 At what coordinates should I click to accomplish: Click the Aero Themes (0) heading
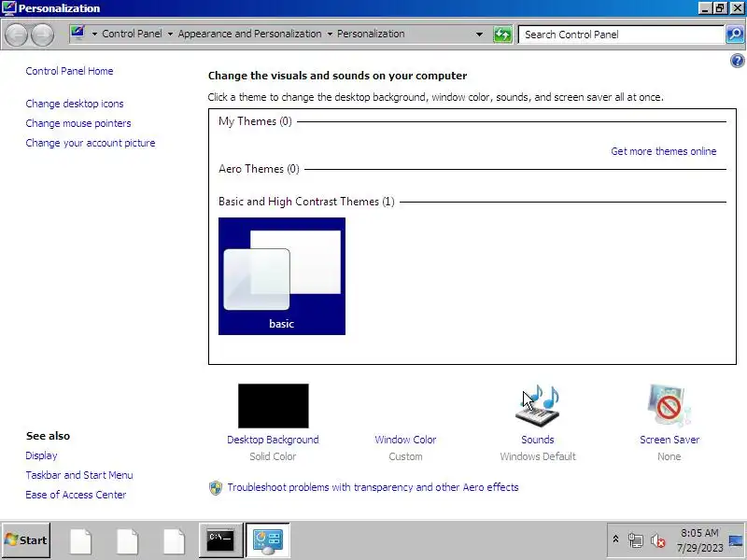[260, 169]
